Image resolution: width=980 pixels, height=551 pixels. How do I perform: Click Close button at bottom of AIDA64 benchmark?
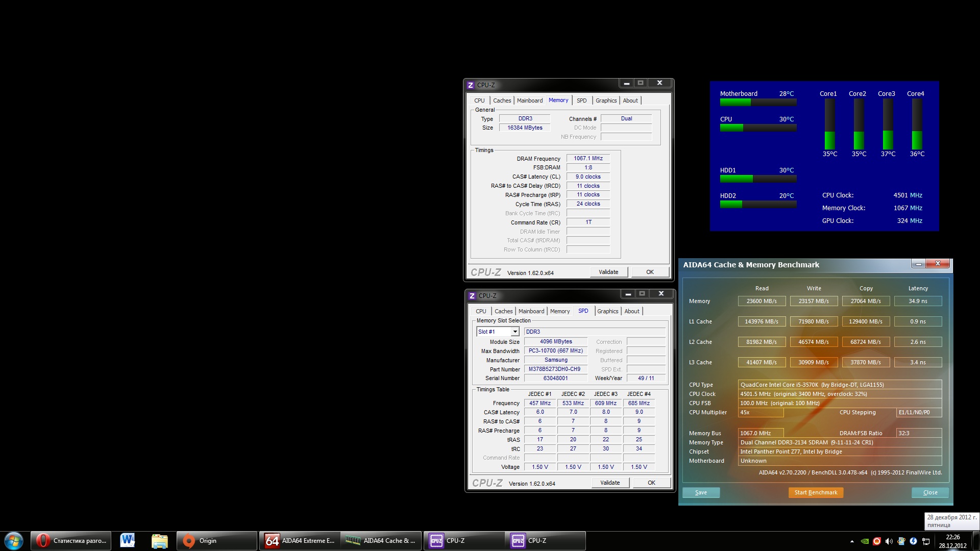pyautogui.click(x=930, y=492)
